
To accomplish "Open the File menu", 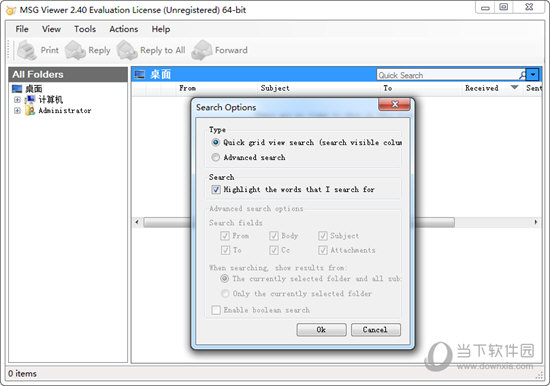I will click(22, 29).
